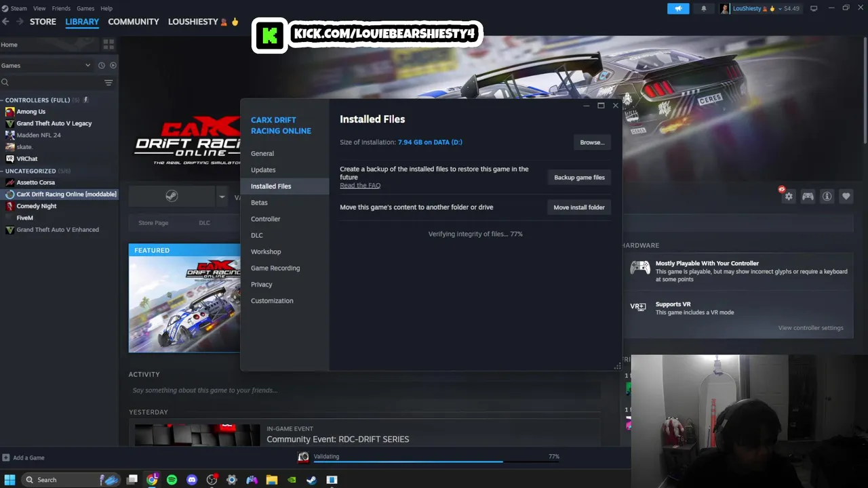Click Backup game files button
The image size is (868, 488).
(579, 178)
